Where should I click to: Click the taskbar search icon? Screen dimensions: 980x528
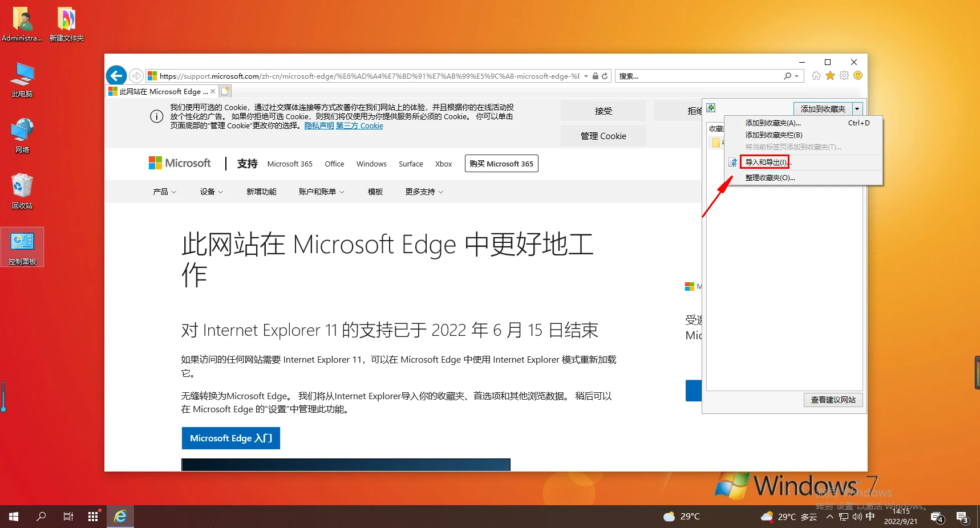pos(41,517)
